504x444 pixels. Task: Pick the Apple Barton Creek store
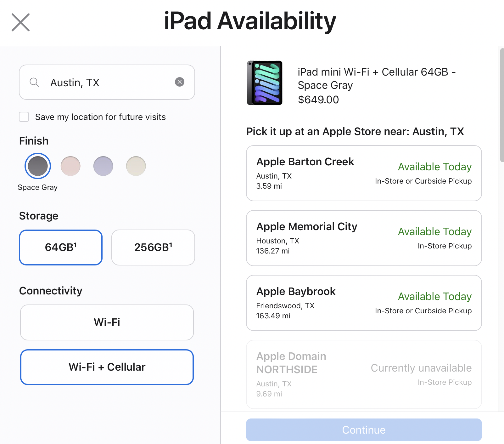364,173
